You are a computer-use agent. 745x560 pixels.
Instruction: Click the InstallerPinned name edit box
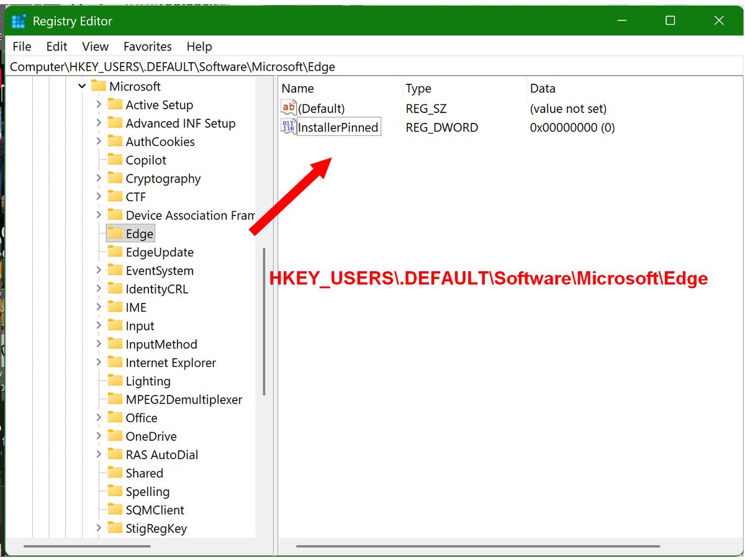pos(338,127)
